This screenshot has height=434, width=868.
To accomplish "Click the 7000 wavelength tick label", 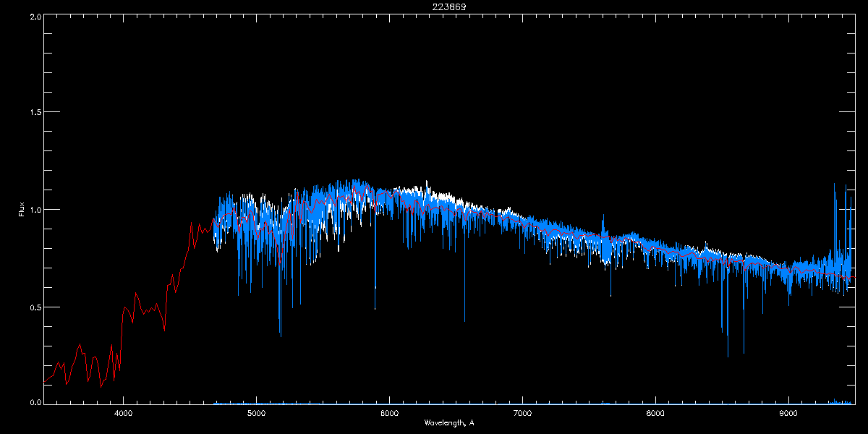I will tap(522, 413).
